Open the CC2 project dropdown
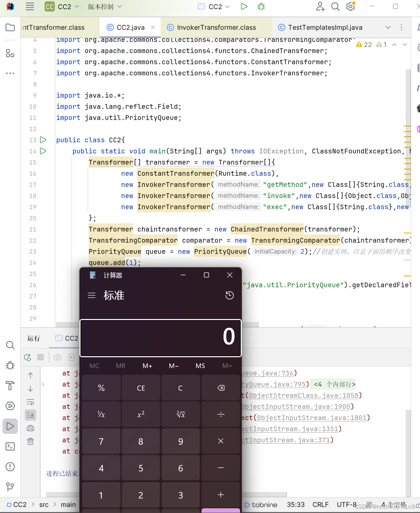The image size is (420, 513). 62,7
